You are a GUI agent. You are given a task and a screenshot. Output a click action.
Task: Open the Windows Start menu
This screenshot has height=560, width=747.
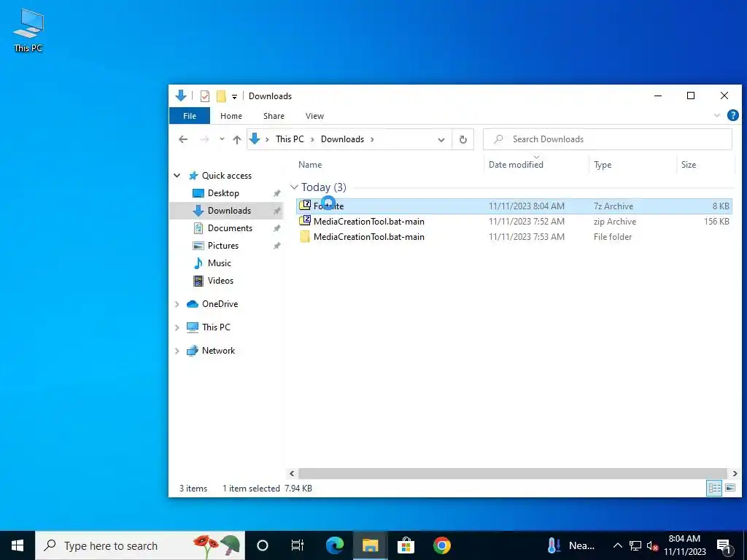[18, 545]
